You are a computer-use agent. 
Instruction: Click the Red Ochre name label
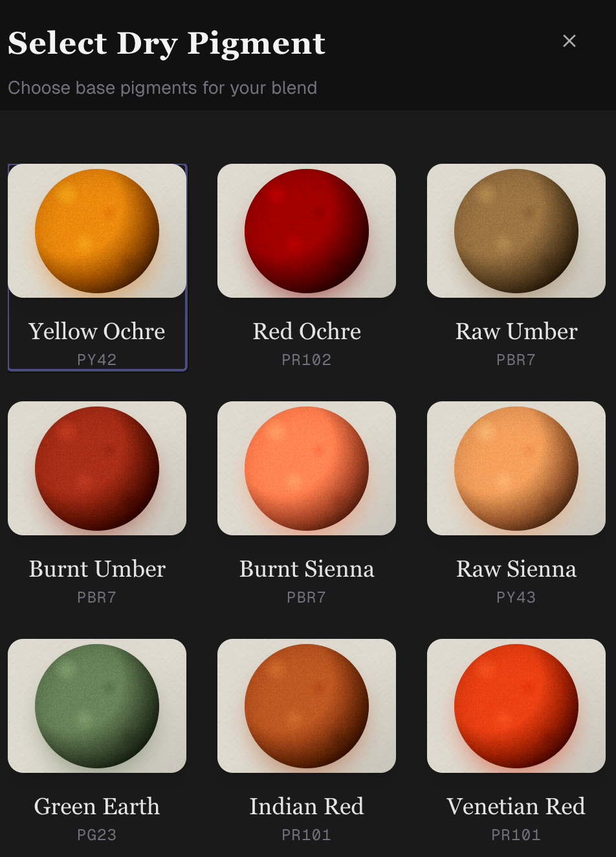[x=307, y=331]
